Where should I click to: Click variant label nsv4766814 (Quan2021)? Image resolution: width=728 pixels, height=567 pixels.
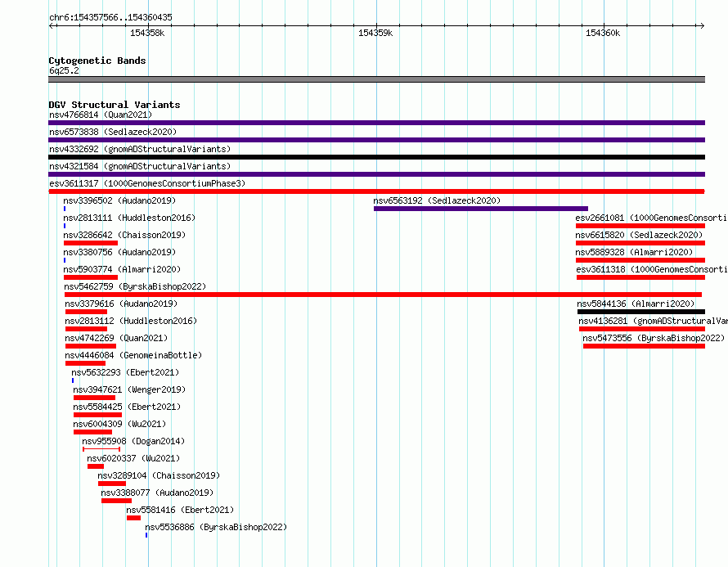point(101,115)
